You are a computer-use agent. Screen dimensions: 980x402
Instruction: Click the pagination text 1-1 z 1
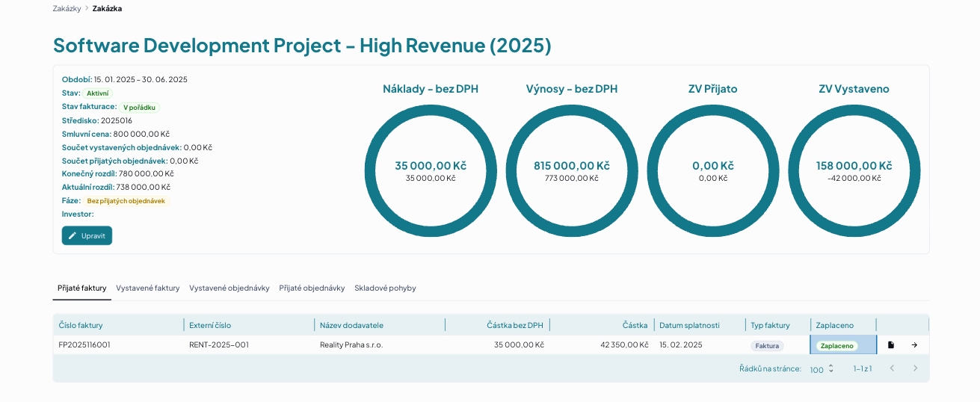click(863, 369)
